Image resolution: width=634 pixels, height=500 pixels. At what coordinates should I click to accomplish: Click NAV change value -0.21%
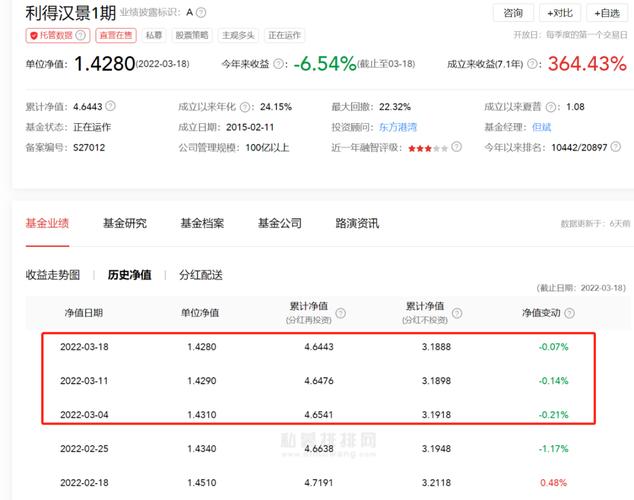click(554, 415)
